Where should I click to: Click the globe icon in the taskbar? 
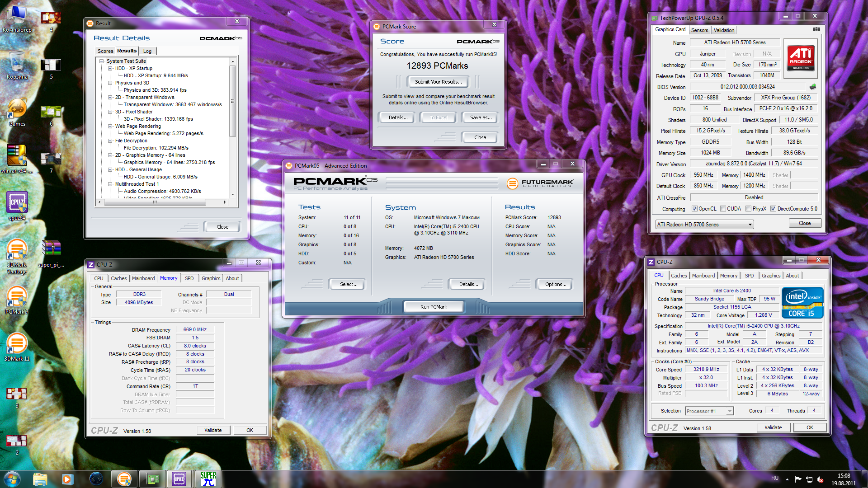(x=96, y=479)
